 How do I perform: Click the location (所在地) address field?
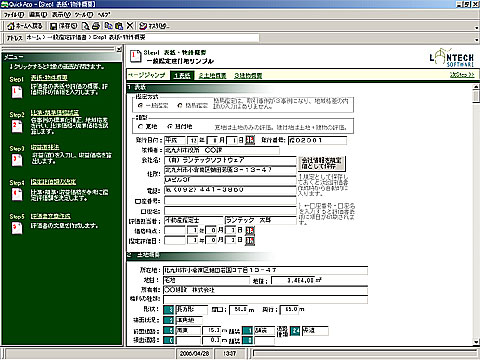point(265,270)
